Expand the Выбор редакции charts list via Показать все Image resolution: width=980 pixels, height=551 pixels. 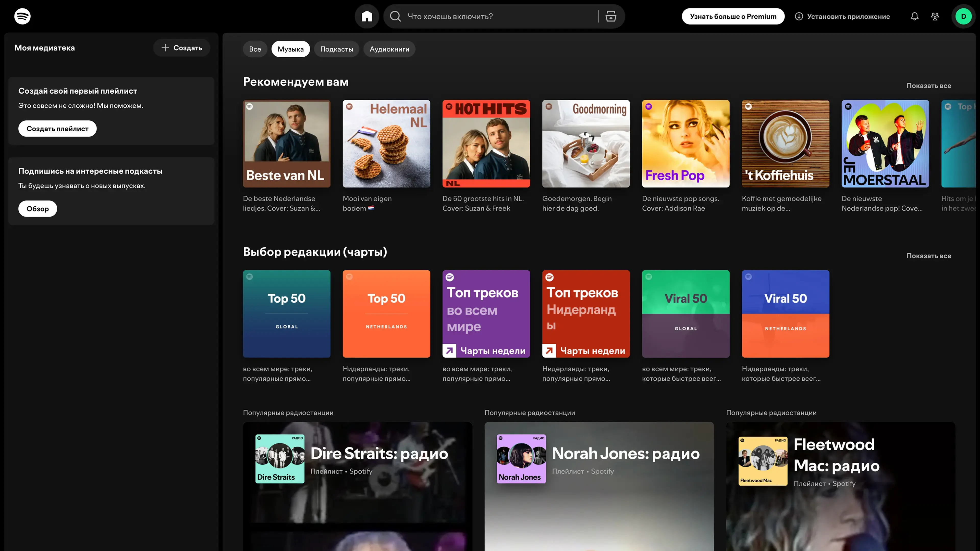[x=928, y=256]
